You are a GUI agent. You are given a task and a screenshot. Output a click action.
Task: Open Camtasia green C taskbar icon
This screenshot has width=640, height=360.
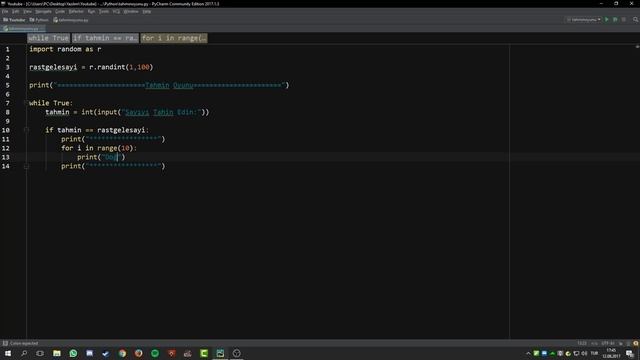[x=204, y=353]
